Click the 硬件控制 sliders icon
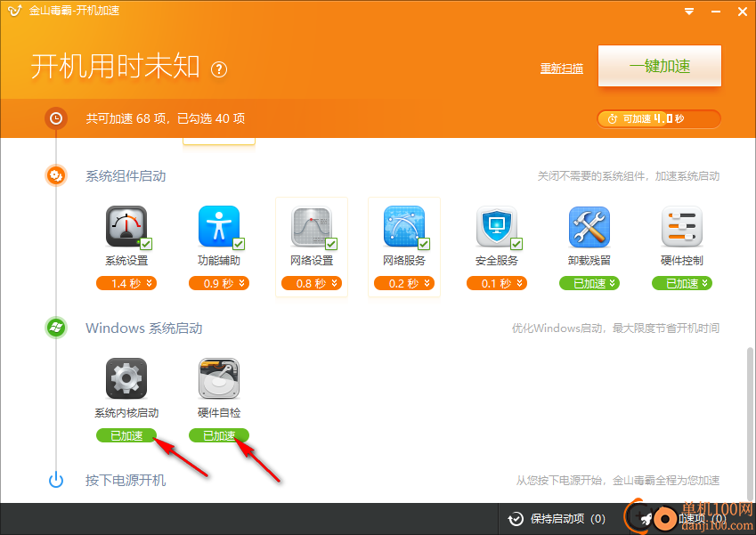 click(682, 226)
